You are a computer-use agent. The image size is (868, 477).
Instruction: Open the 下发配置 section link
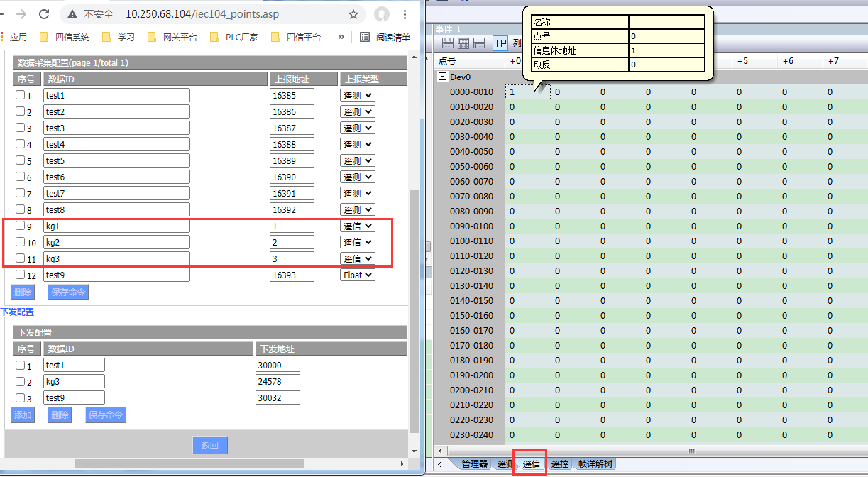tap(17, 312)
